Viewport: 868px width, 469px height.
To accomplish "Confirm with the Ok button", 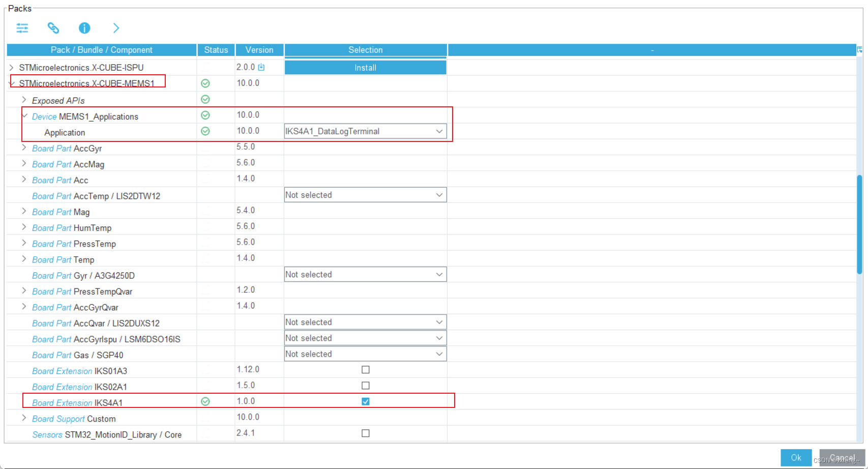I will (x=796, y=457).
